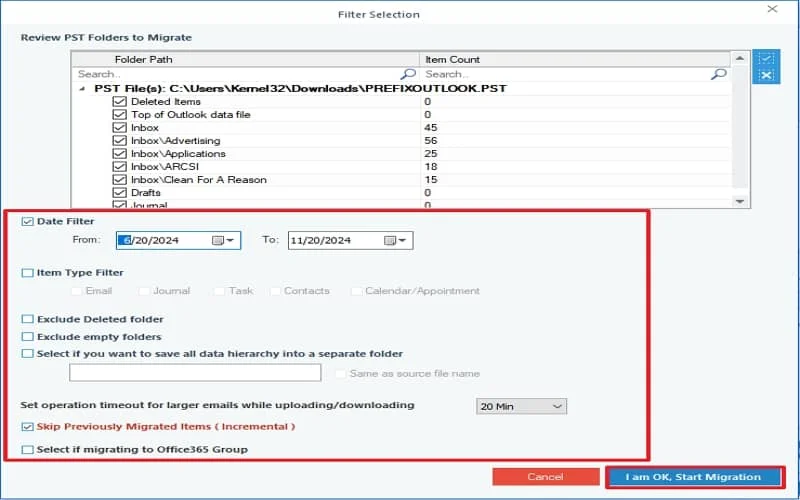800x500 pixels.
Task: Click the Item Count column header
Action: click(575, 59)
